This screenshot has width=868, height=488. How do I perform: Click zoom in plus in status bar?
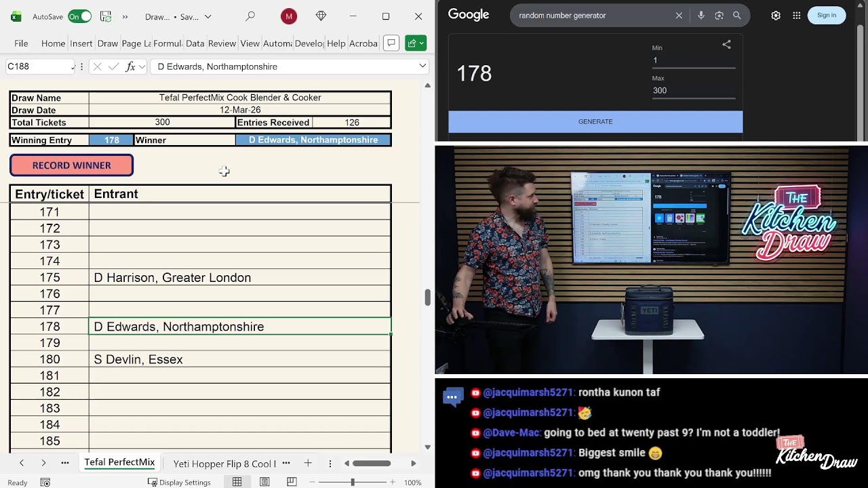click(x=393, y=483)
